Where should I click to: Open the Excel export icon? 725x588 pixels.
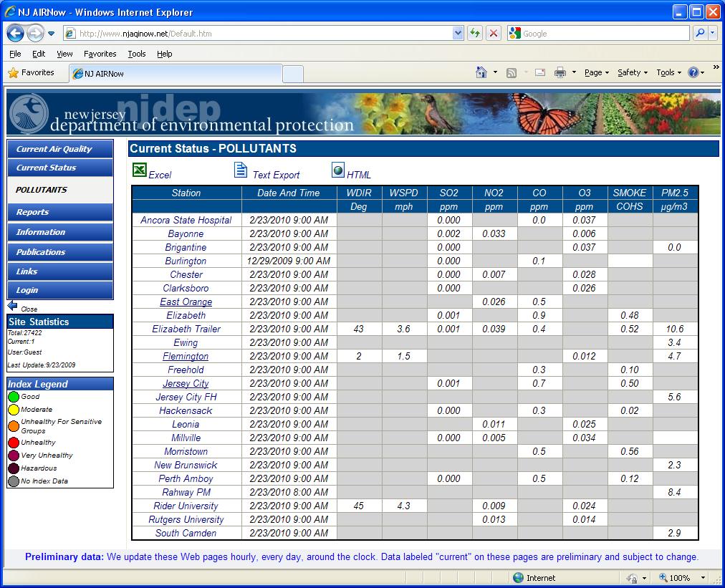[140, 170]
